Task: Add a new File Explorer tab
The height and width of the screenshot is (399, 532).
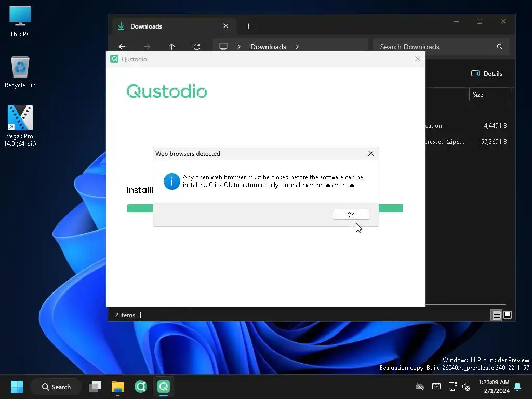Action: [x=248, y=26]
